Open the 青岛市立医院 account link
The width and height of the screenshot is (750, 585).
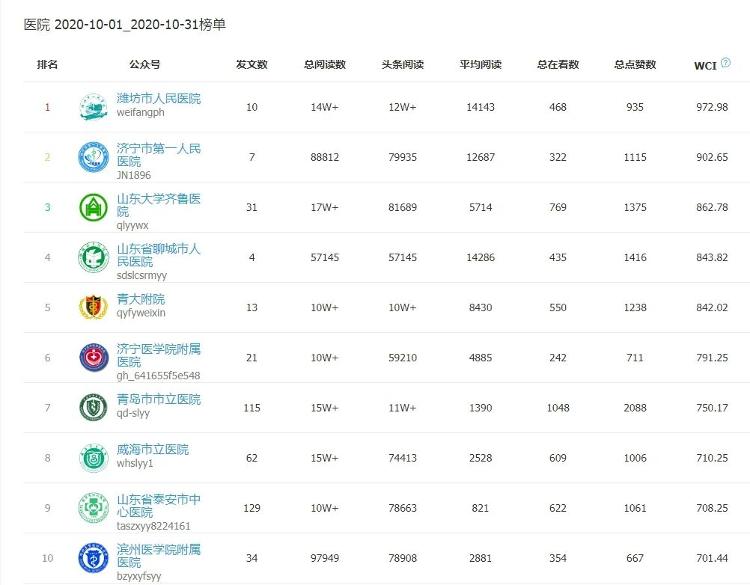click(158, 399)
